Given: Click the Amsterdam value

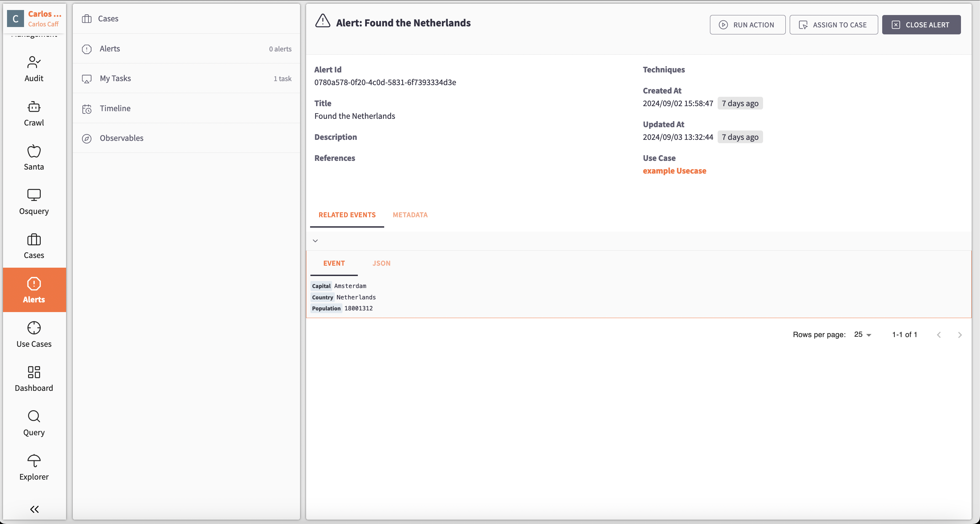Looking at the screenshot, I should 350,286.
